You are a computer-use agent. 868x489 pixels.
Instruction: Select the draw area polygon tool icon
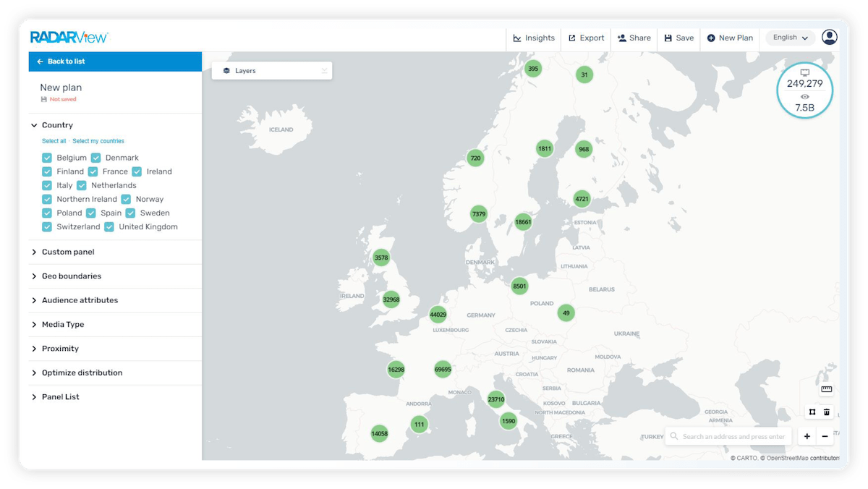(812, 412)
